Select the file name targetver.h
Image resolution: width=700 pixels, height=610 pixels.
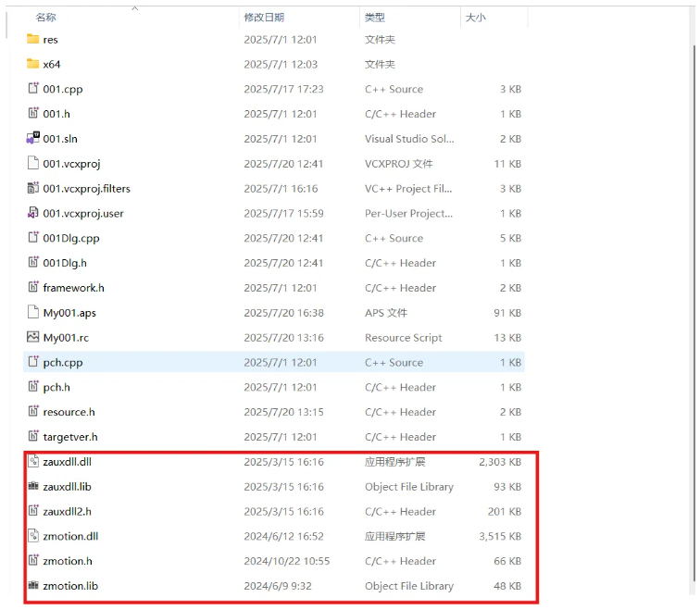(x=70, y=437)
